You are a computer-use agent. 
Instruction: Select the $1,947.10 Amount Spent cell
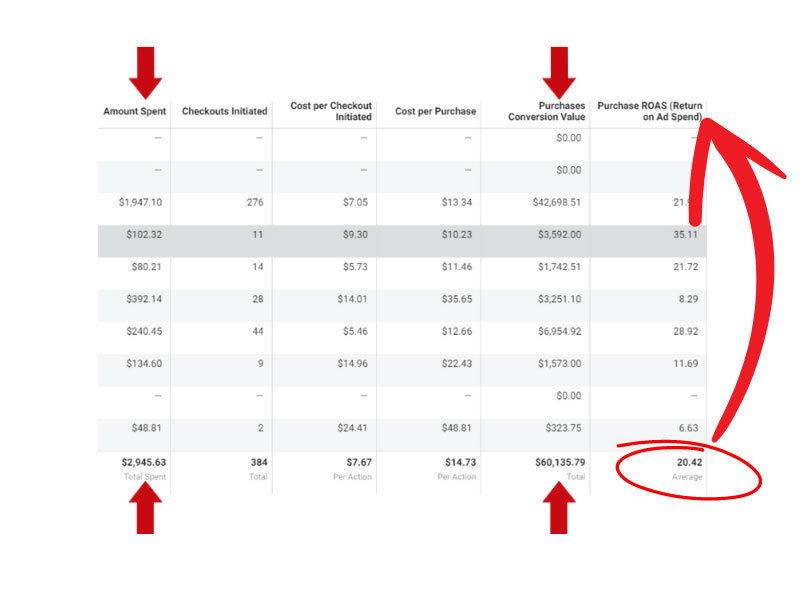(x=138, y=202)
